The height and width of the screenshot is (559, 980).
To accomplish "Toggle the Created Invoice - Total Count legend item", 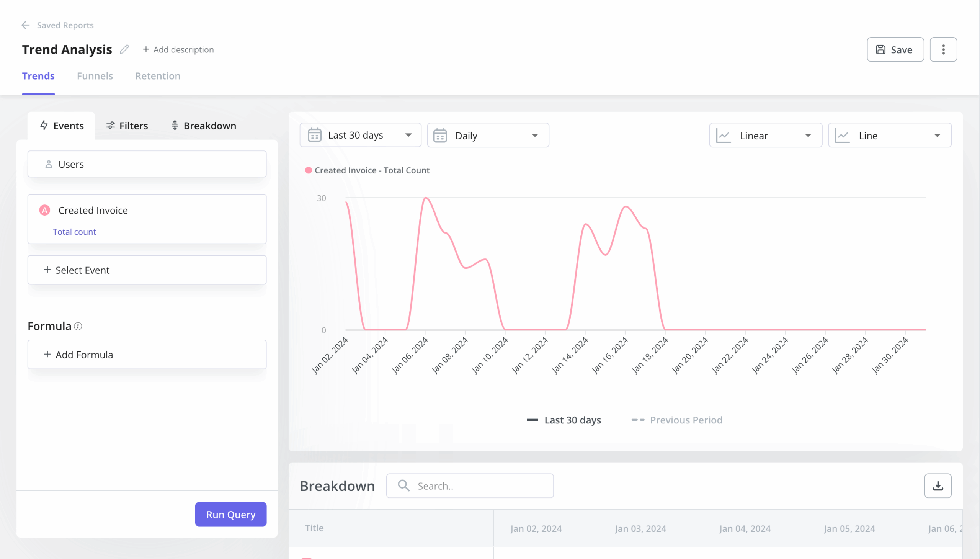I will click(367, 170).
